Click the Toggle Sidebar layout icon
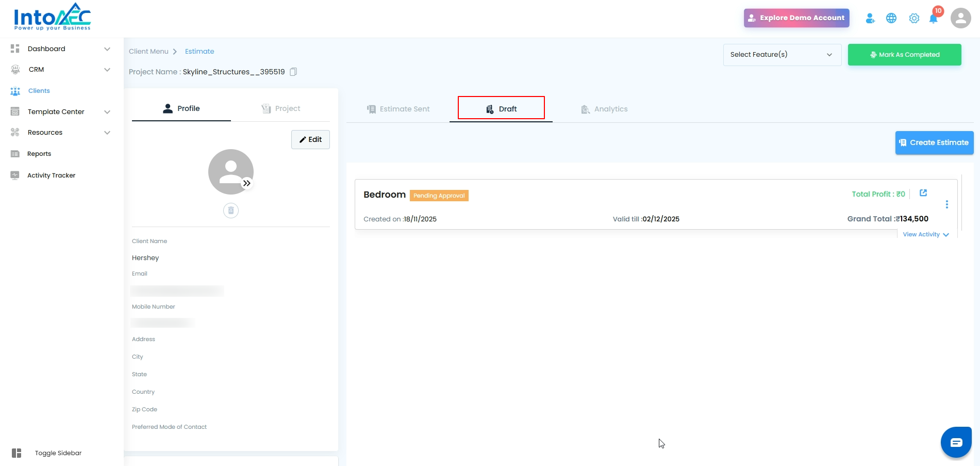Image resolution: width=980 pixels, height=466 pixels. 16,453
